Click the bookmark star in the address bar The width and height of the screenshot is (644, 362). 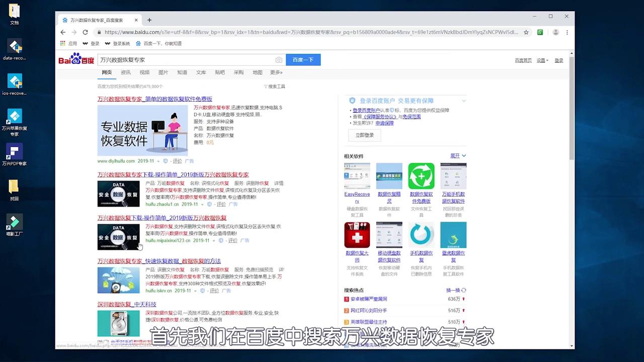(526, 32)
